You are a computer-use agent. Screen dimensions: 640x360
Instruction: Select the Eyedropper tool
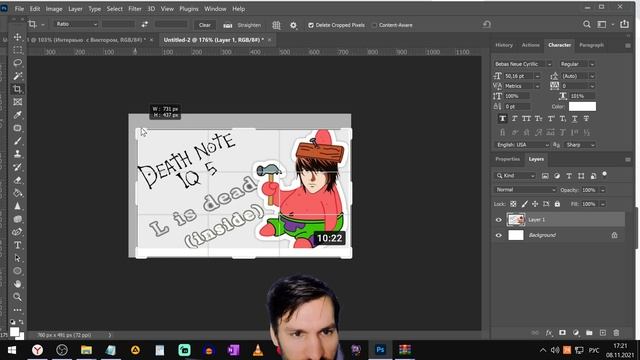click(17, 115)
